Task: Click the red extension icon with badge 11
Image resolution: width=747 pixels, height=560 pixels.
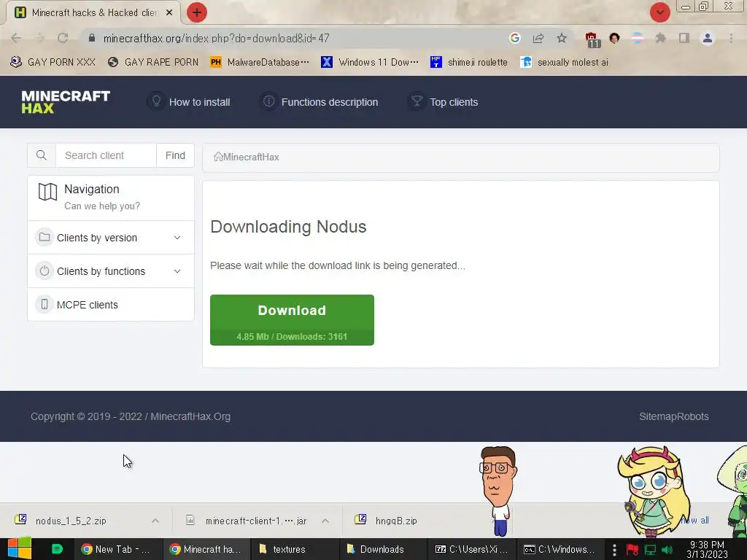Action: pos(592,39)
